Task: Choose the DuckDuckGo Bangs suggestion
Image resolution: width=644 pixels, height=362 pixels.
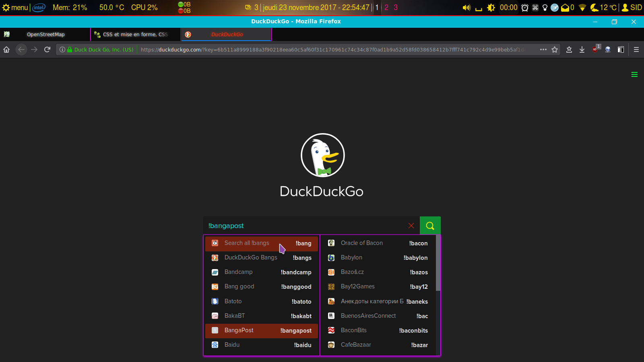Action: pos(262,257)
